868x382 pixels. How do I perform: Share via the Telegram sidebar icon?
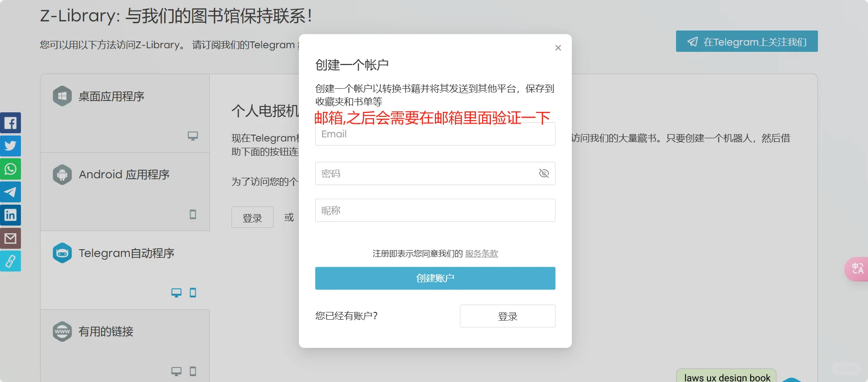click(10, 192)
